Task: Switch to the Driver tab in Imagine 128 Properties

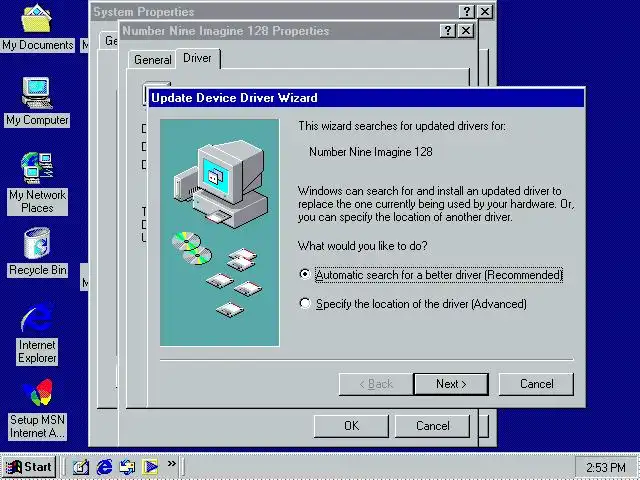Action: point(198,58)
